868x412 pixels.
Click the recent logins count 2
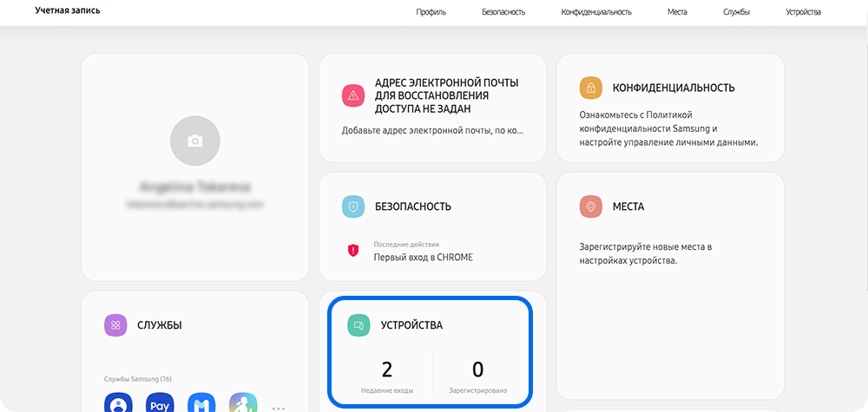pos(387,369)
